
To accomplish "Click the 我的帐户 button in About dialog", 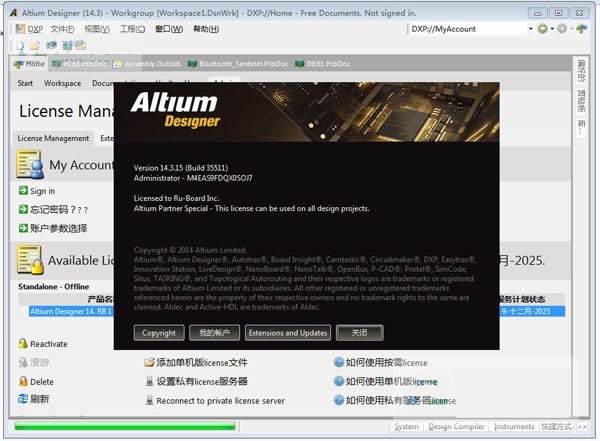I will pyautogui.click(x=214, y=333).
